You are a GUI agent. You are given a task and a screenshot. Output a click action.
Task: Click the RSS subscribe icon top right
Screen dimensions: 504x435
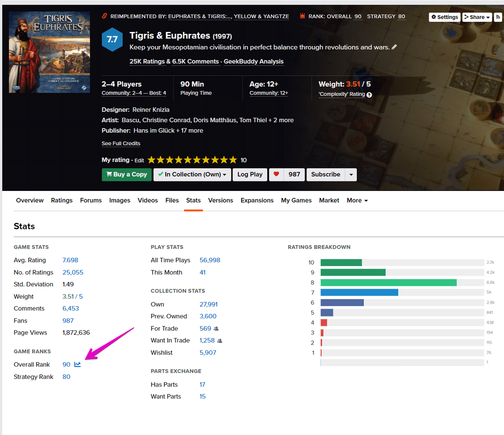[497, 17]
